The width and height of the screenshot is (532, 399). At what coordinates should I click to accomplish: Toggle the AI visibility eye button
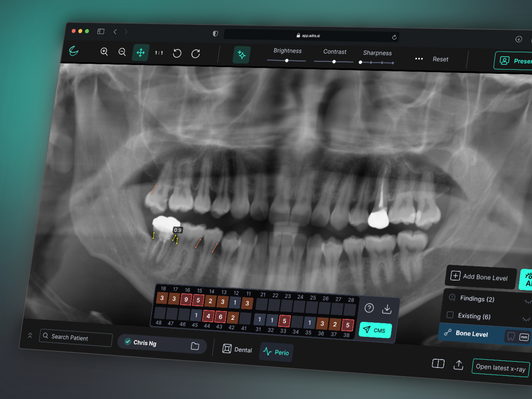tap(526, 280)
